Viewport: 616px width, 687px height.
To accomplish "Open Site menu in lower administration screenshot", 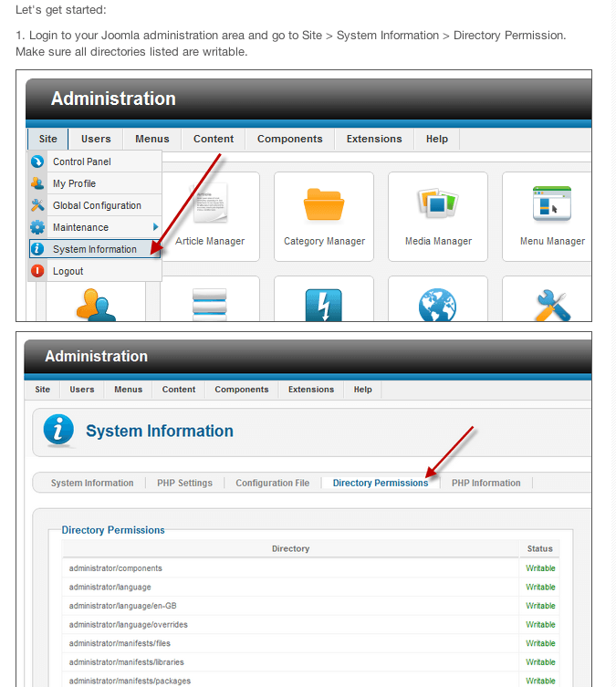I will click(43, 390).
